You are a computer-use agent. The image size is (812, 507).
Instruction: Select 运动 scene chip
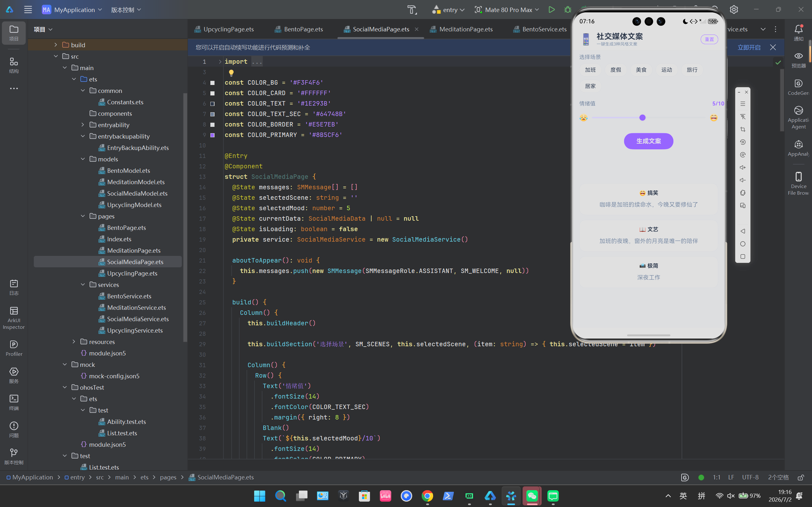[666, 70]
